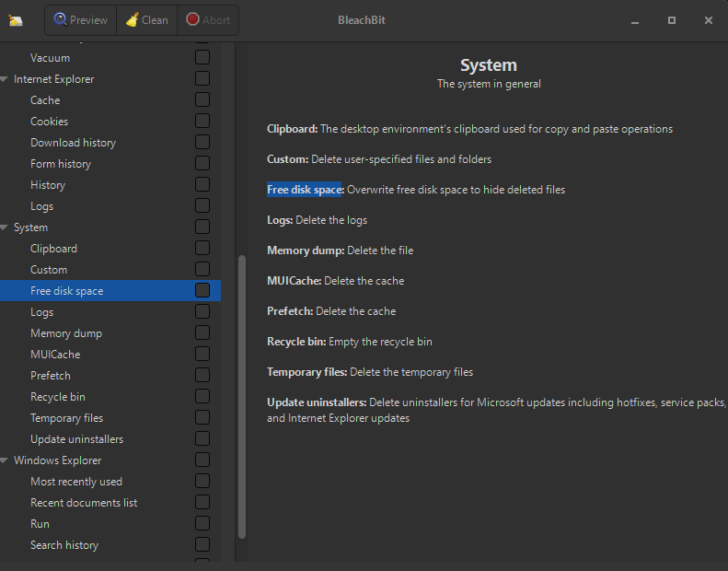
Task: Select the Run tree item
Action: click(40, 524)
